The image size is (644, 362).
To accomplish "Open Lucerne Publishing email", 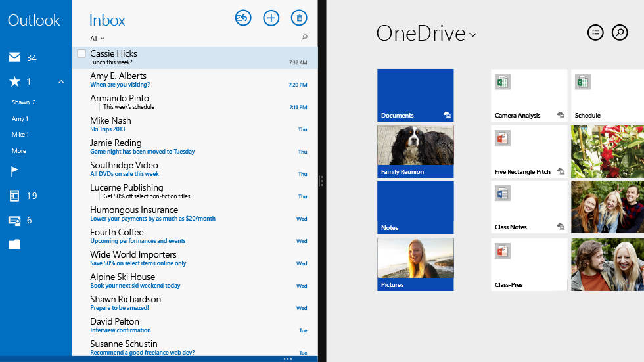I will pyautogui.click(x=195, y=192).
